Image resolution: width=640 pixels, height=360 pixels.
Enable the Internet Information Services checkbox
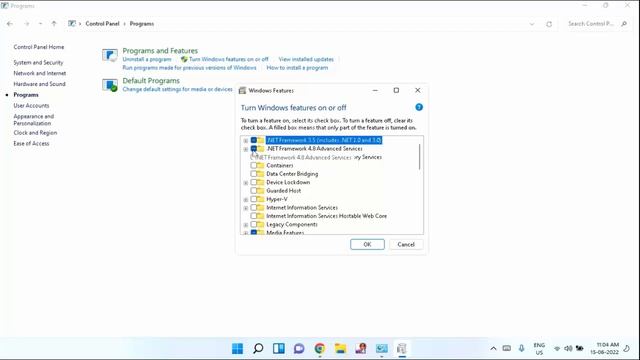(254, 207)
